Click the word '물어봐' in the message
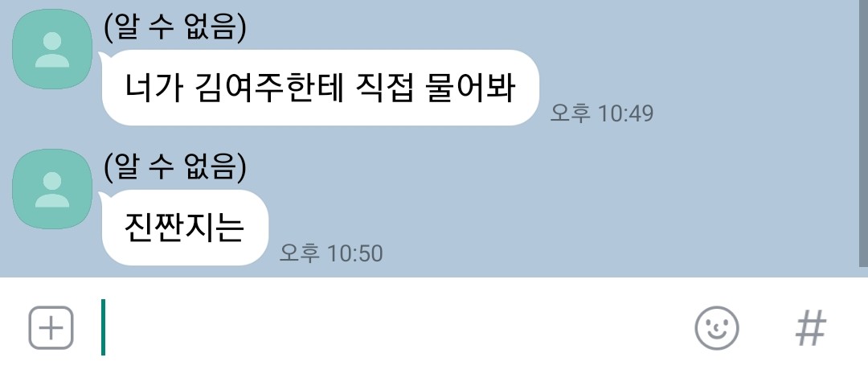The height and width of the screenshot is (374, 868). pos(470,88)
